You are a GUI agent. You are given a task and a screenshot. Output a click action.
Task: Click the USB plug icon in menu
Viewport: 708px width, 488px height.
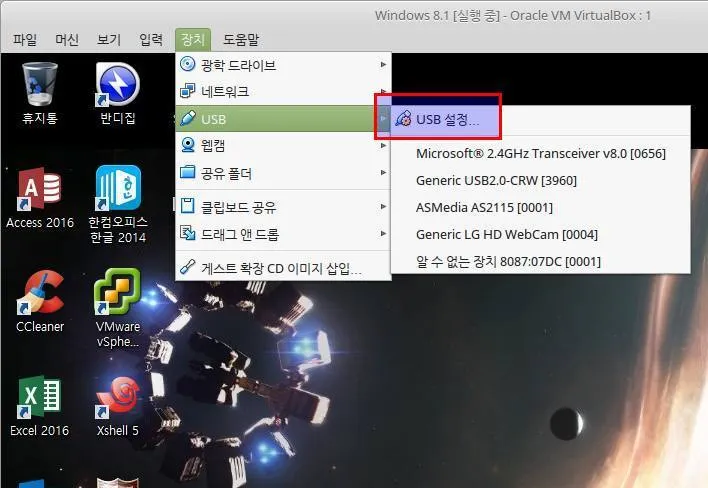187,118
